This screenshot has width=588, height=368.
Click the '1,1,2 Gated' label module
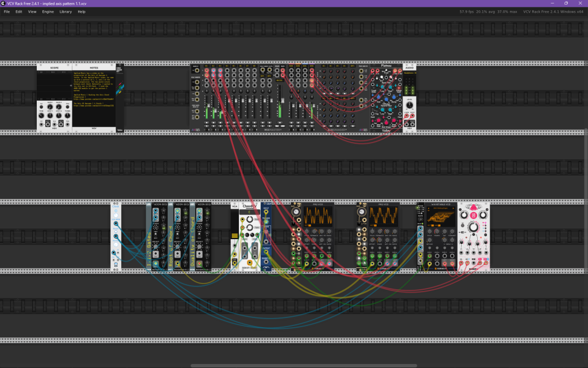[x=149, y=236]
